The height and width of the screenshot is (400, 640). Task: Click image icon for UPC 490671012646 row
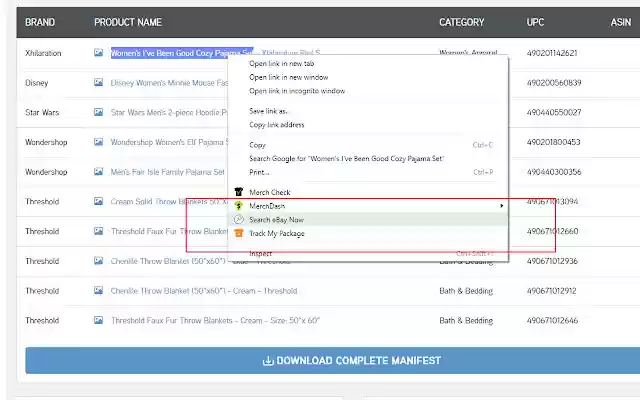(x=98, y=320)
